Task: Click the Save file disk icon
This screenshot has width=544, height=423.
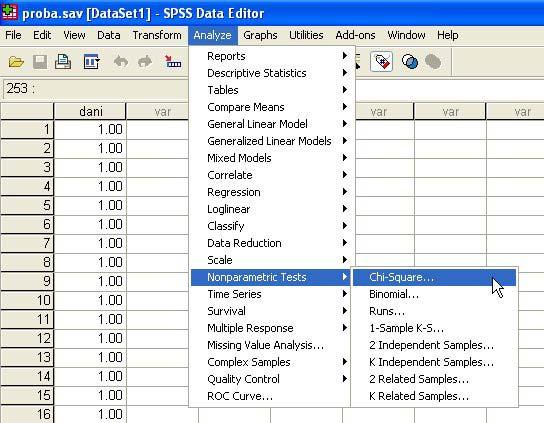Action: coord(40,62)
